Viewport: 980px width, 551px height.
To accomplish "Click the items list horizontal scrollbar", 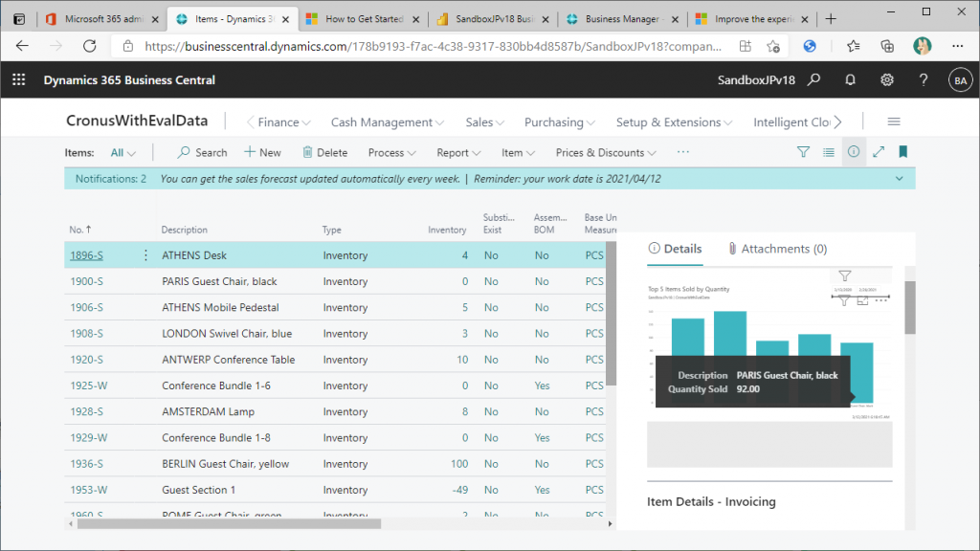I will point(229,524).
